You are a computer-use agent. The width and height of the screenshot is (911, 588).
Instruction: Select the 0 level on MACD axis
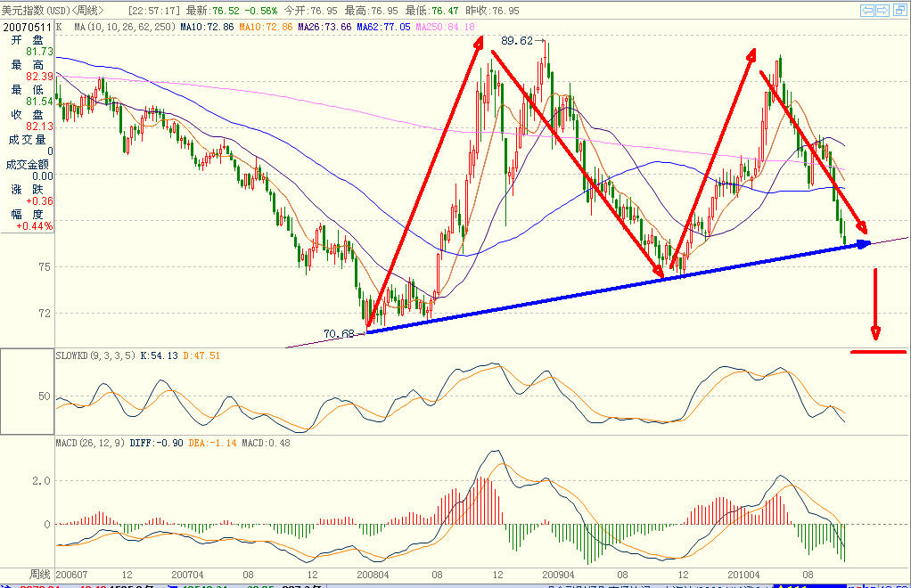click(47, 524)
